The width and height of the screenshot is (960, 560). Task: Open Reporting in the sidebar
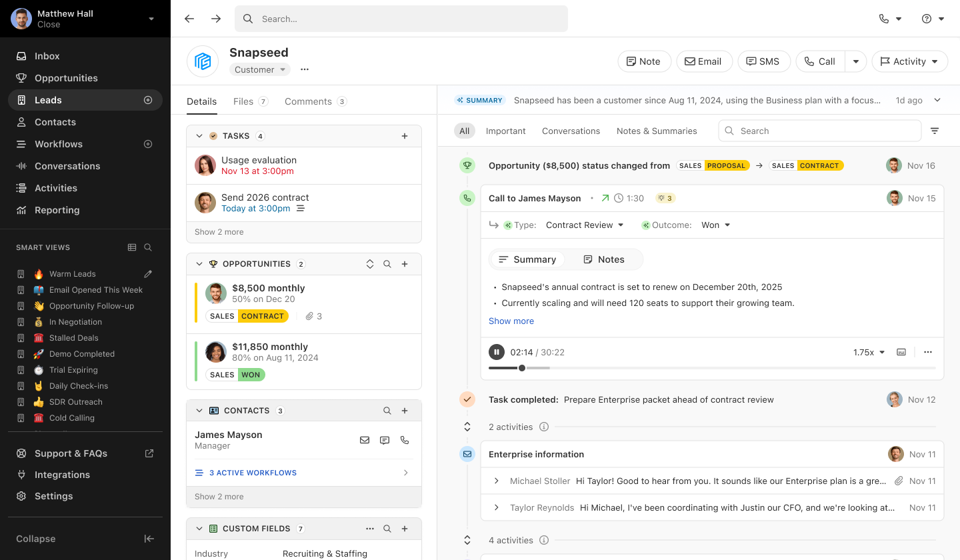[x=85, y=210]
